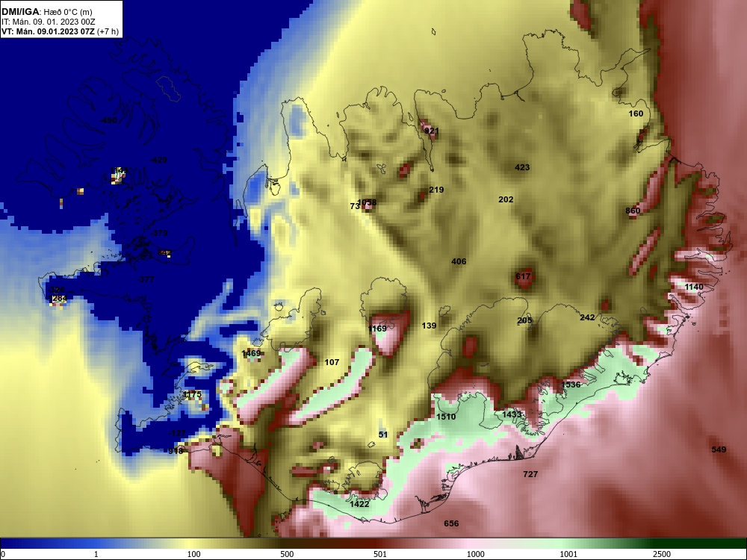Image resolution: width=747 pixels, height=560 pixels.
Task: Click the legend tick labelled 100
Action: [x=193, y=554]
